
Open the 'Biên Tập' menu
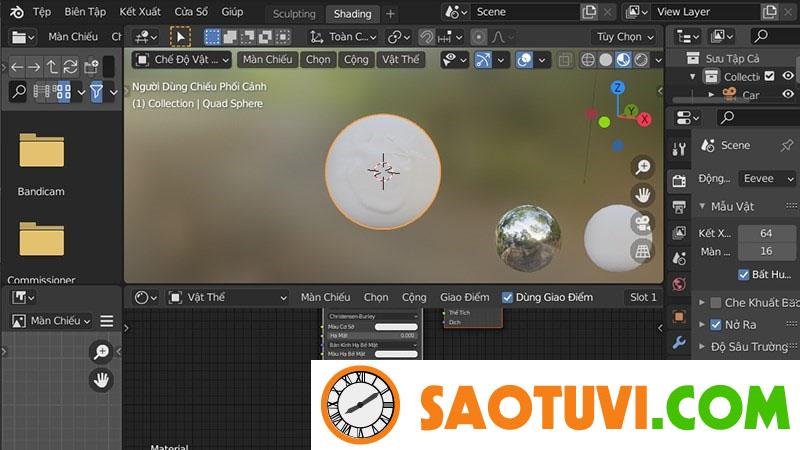click(x=85, y=12)
